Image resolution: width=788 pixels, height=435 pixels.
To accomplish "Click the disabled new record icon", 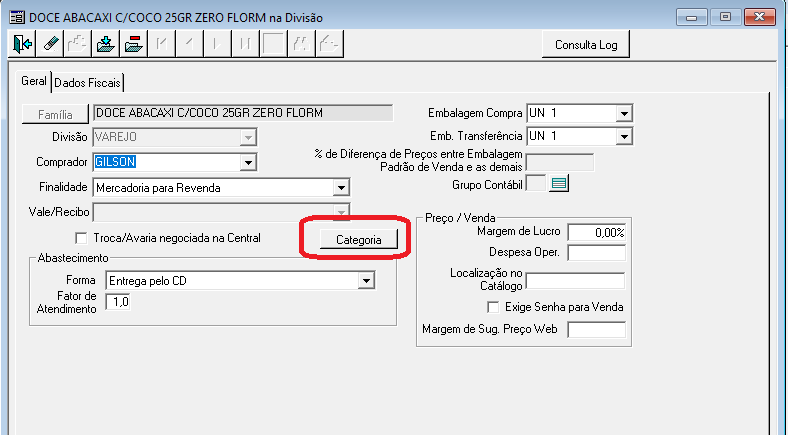I will [77, 44].
